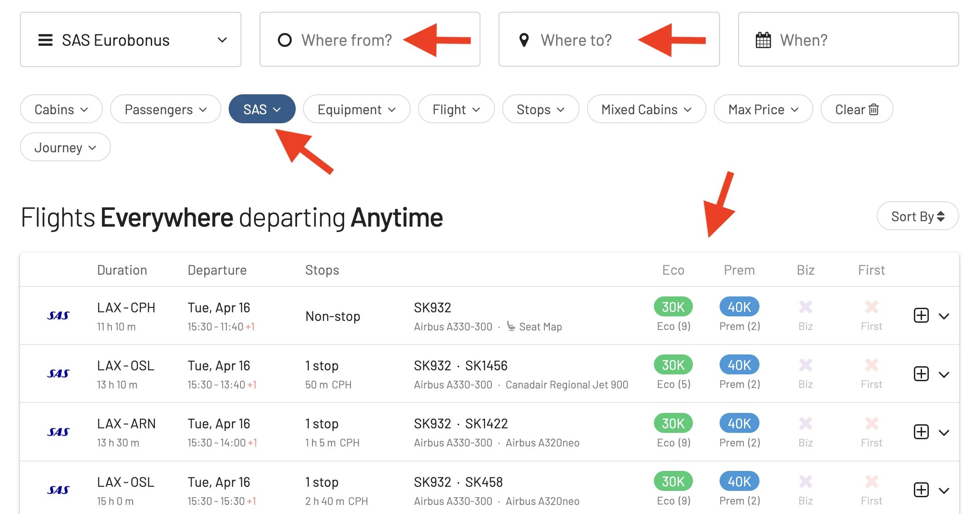Click the SAS logo on LAX-CPH row
This screenshot has height=514, width=980.
58,315
